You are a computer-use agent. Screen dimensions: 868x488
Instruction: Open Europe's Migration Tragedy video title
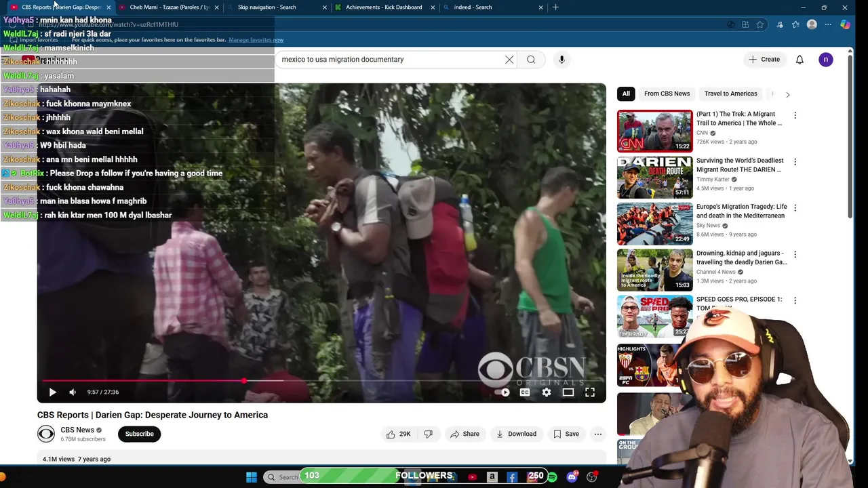[x=742, y=211]
